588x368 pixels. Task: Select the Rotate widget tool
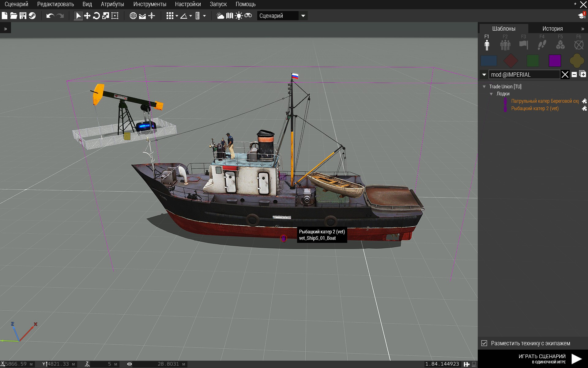[96, 16]
